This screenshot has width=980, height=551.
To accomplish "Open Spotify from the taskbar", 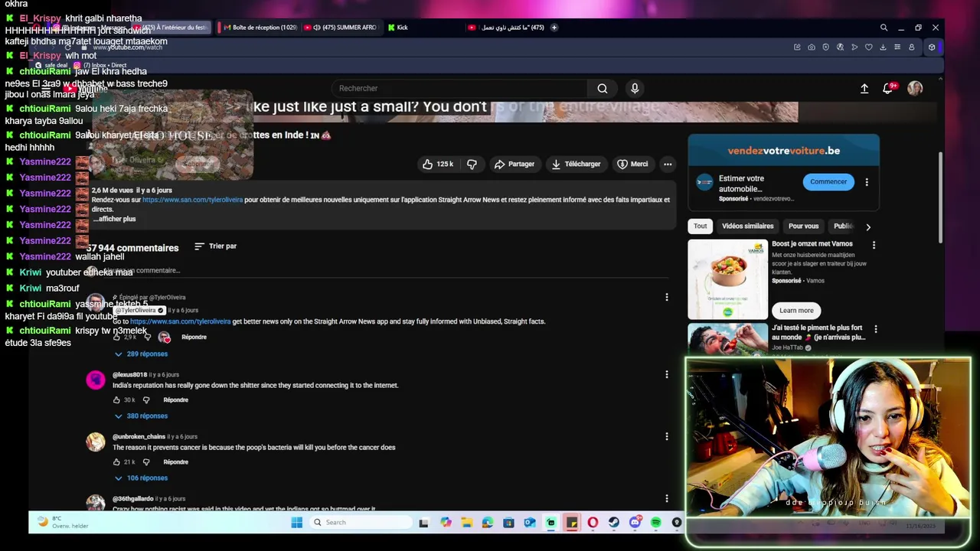I will click(656, 523).
